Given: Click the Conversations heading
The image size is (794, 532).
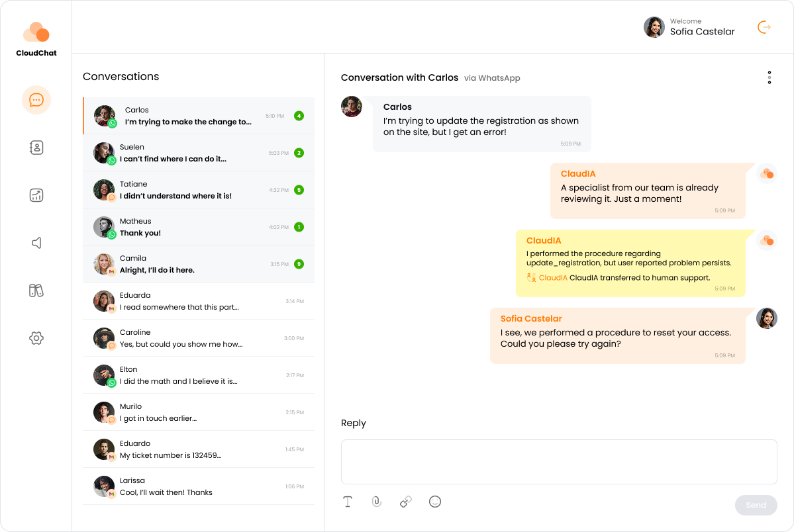Looking at the screenshot, I should click(x=121, y=77).
